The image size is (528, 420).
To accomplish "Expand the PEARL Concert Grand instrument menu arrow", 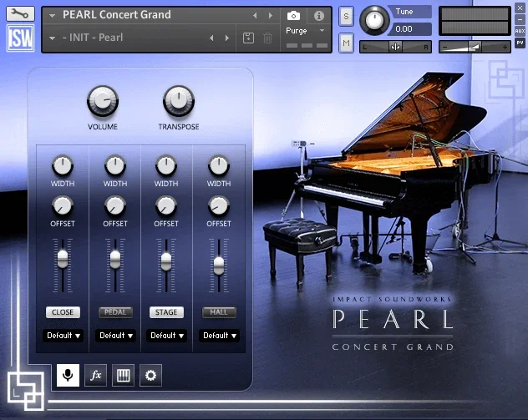I will 52,16.
